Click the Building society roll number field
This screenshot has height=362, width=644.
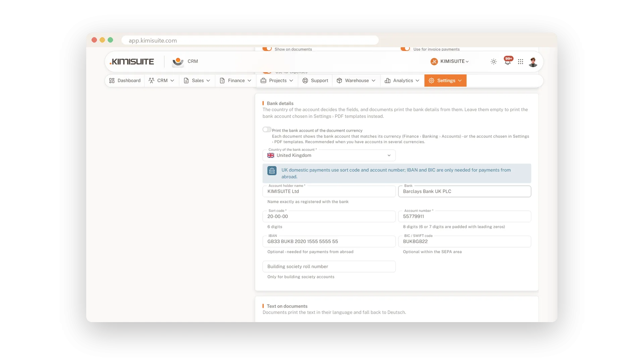329,266
